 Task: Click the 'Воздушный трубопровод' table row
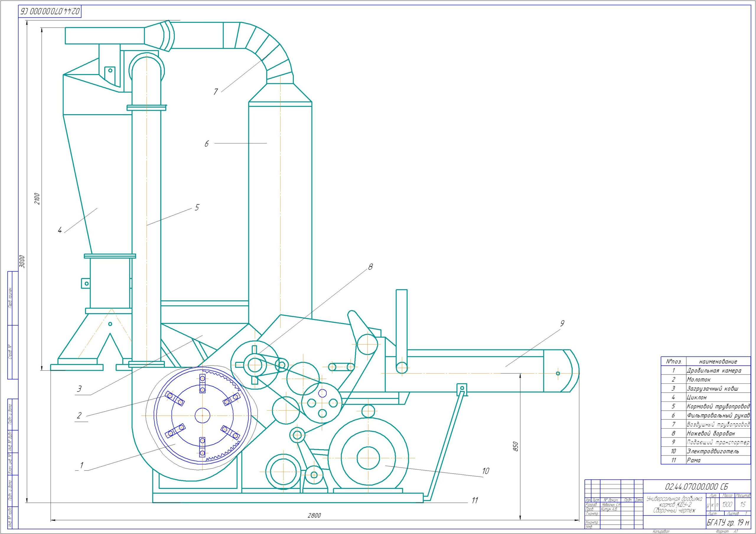click(706, 424)
